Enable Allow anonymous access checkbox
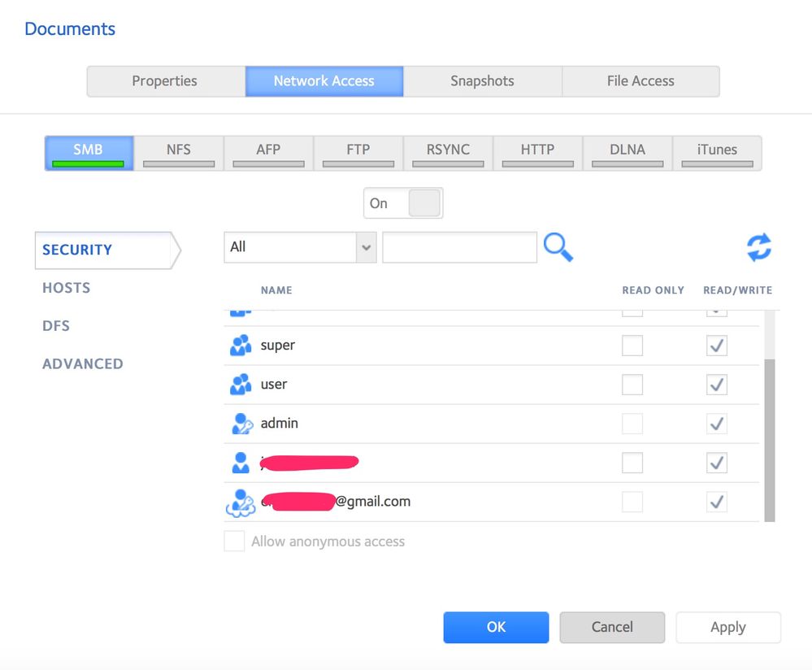812x670 pixels. pos(234,541)
